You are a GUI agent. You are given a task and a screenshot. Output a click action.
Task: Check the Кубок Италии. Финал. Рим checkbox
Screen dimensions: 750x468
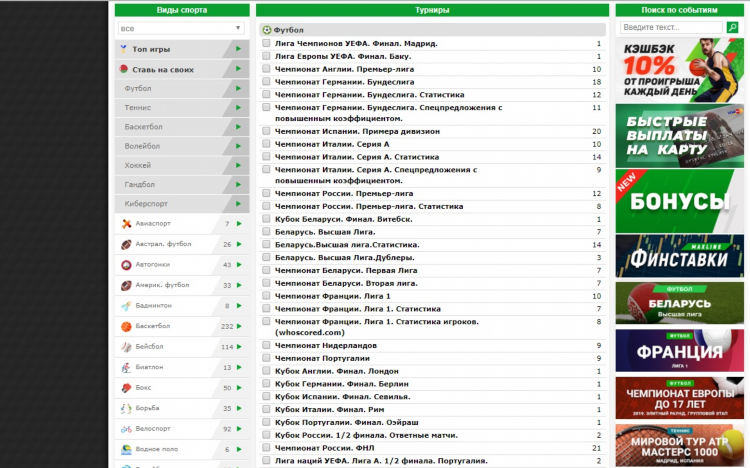point(266,409)
